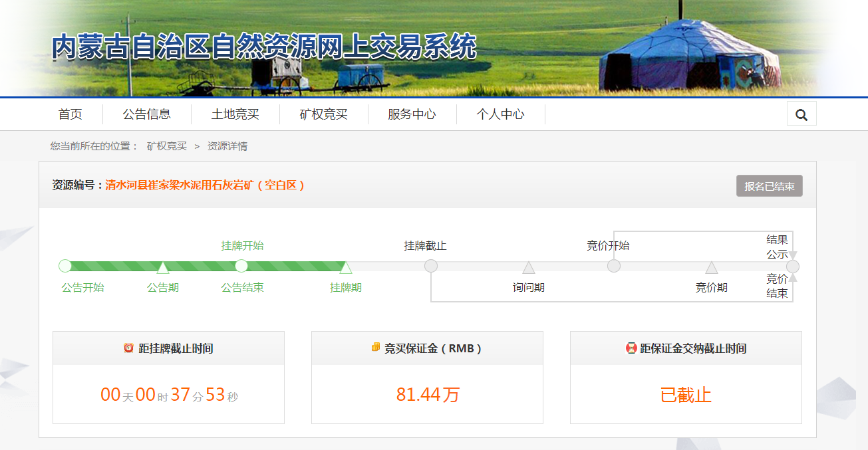Open the 公告信息 menu
The image size is (868, 450).
[x=146, y=114]
